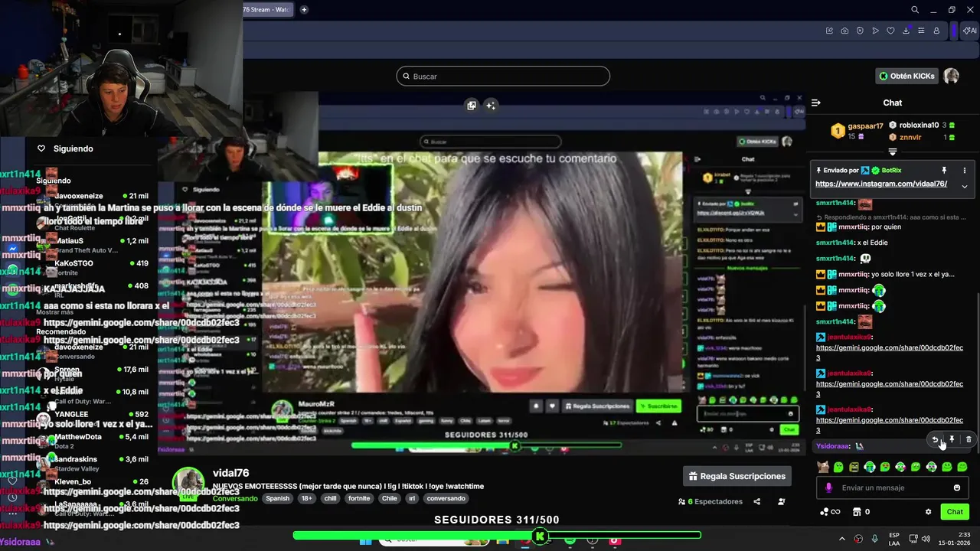The width and height of the screenshot is (980, 551).
Task: Pick the cat emote in quick emotes
Action: click(823, 467)
